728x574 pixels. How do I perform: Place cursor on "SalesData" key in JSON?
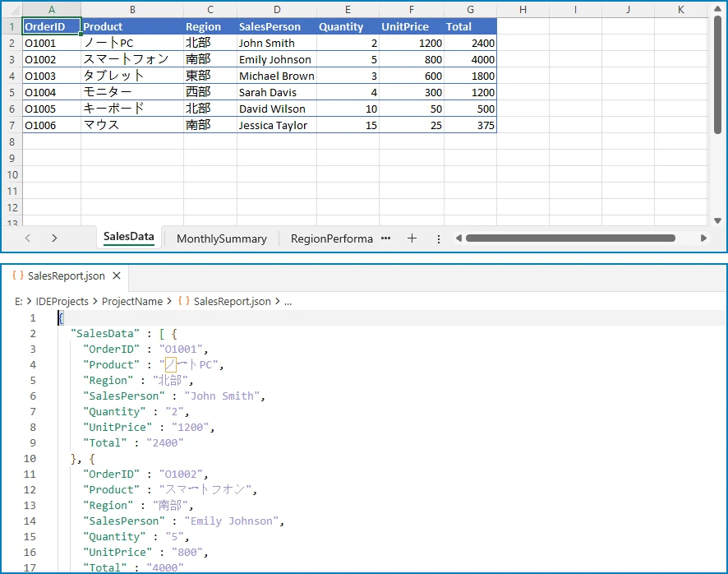point(105,333)
